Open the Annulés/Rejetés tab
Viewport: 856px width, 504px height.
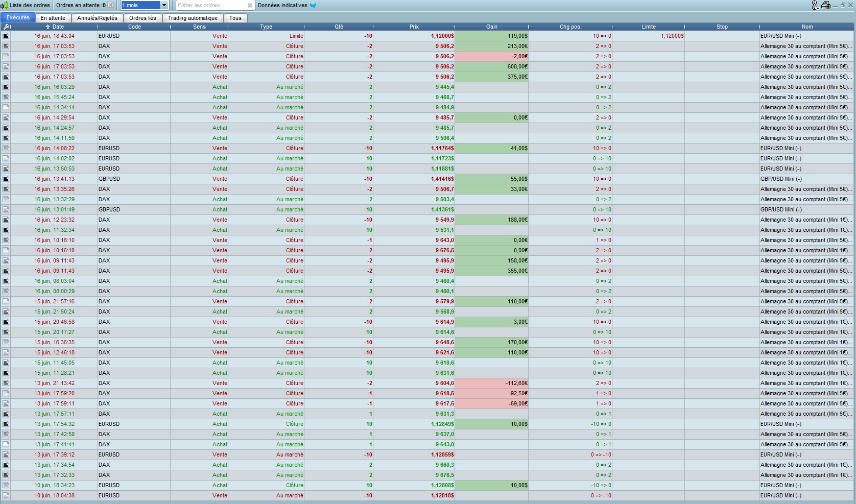pos(97,18)
